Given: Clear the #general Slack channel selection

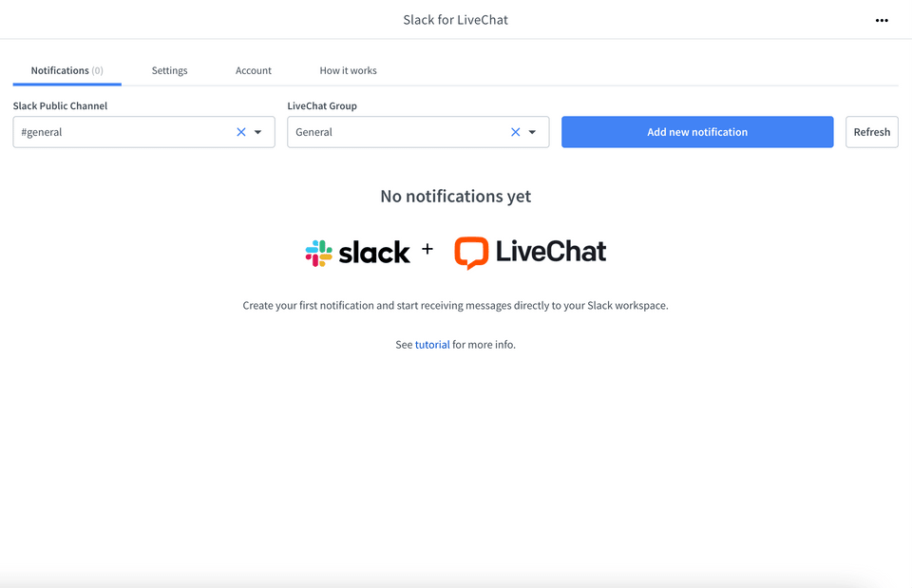Looking at the screenshot, I should click(x=240, y=132).
